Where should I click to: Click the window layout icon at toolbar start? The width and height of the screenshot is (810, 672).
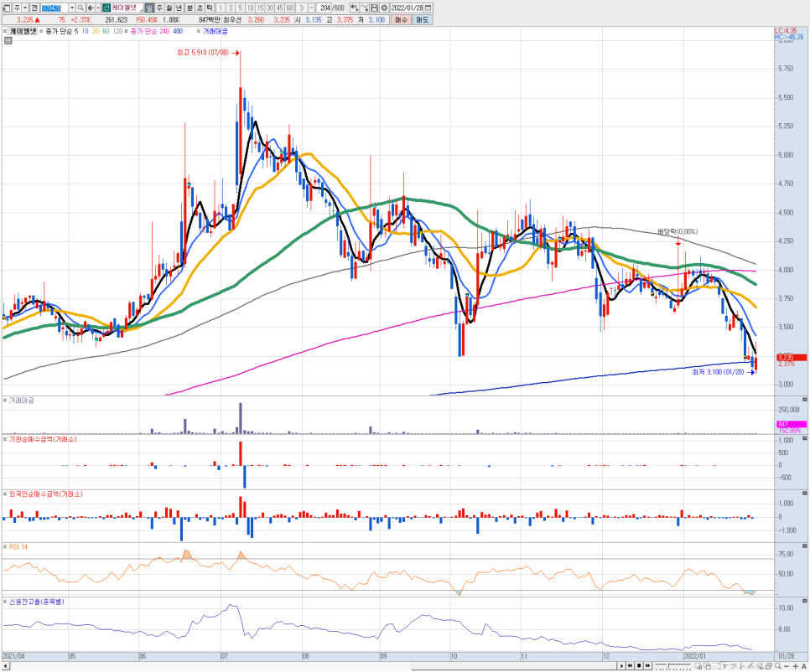click(6, 8)
